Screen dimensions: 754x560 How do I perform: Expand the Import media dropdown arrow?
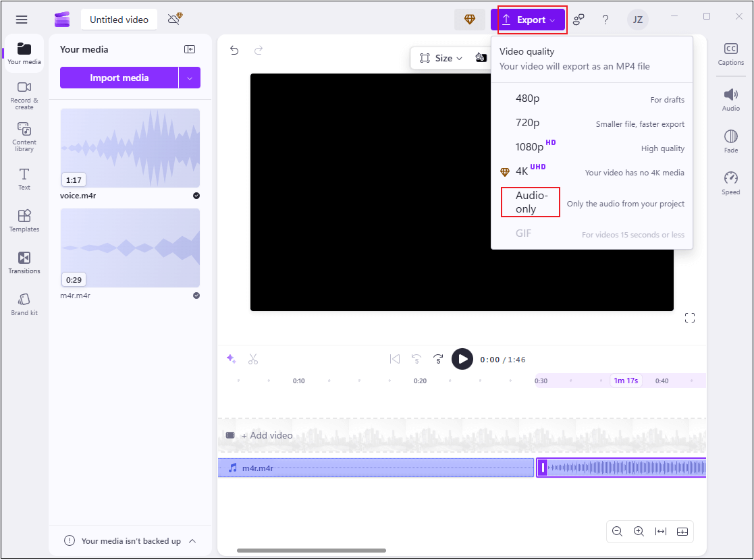[191, 78]
